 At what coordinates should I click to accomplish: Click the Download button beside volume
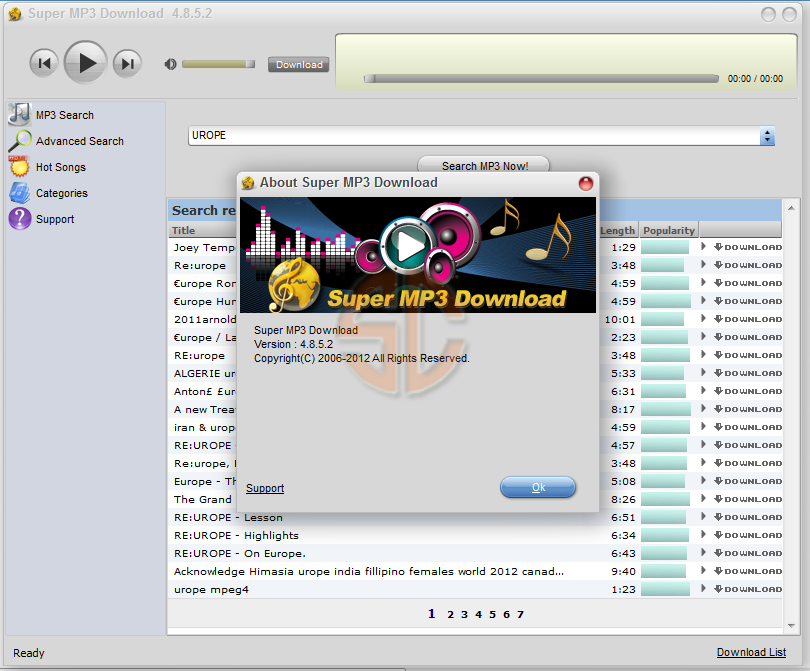coord(299,65)
